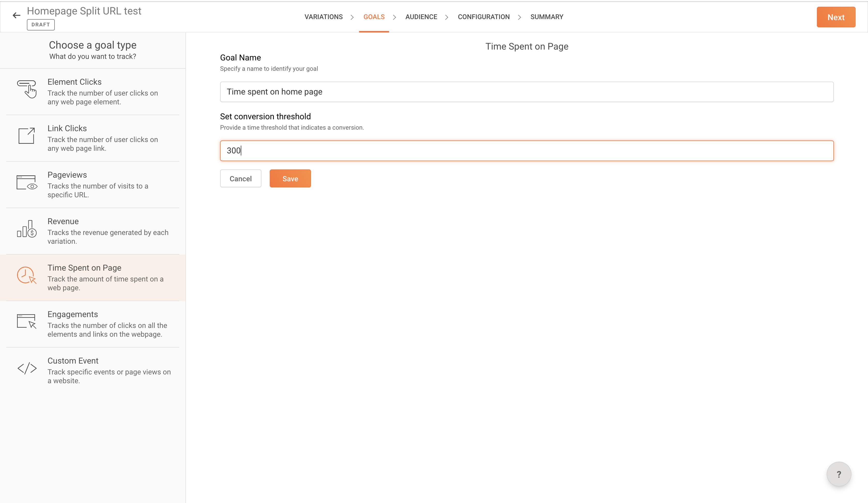Go to the Variations step
The image size is (868, 503).
pos(323,17)
